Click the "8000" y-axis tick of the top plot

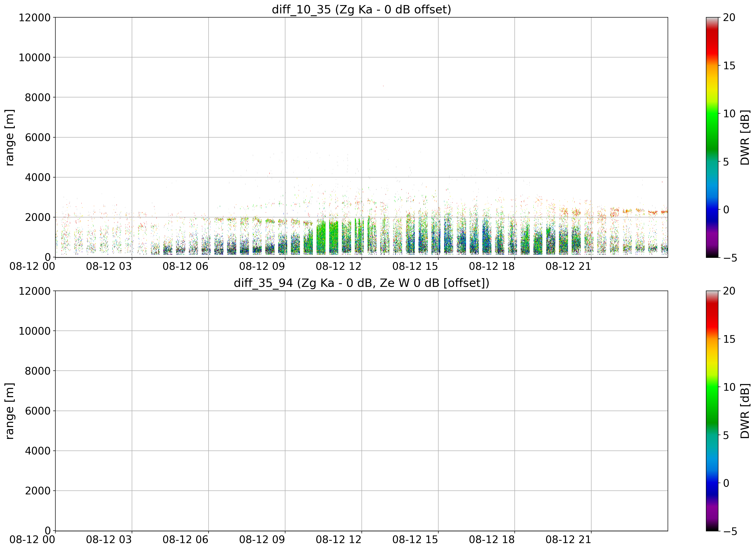[x=38, y=97]
